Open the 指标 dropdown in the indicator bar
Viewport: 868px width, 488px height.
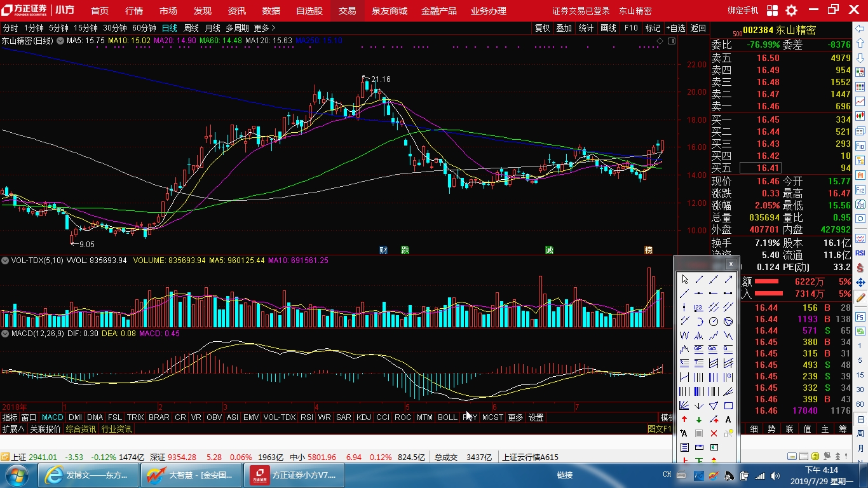click(x=10, y=417)
